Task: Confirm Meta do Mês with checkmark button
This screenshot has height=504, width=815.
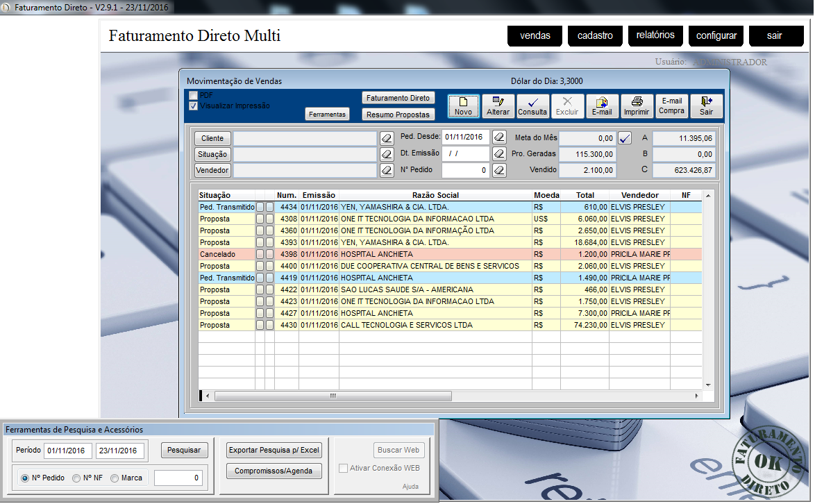Action: [x=625, y=138]
